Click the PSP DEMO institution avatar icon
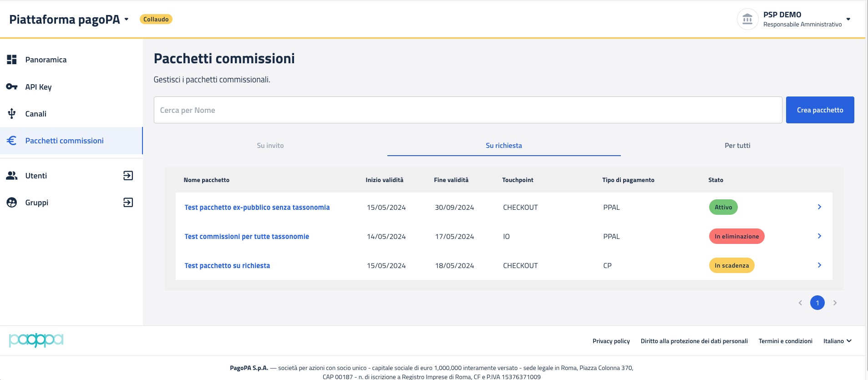Viewport: 868px width, 380px height. click(747, 19)
